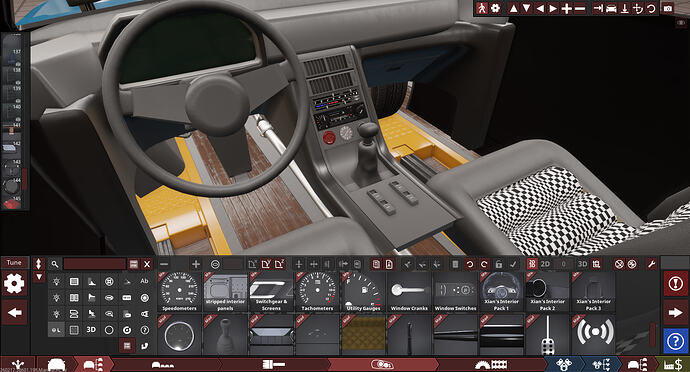Move camera up with the up arrow
Screen dimensions: 690x372
coord(513,8)
